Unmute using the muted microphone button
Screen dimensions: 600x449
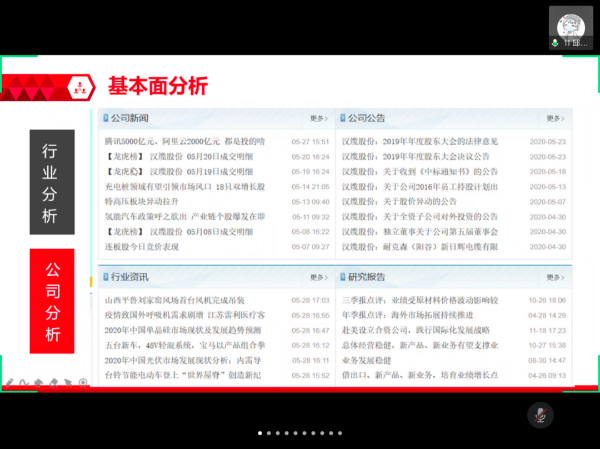[540, 413]
